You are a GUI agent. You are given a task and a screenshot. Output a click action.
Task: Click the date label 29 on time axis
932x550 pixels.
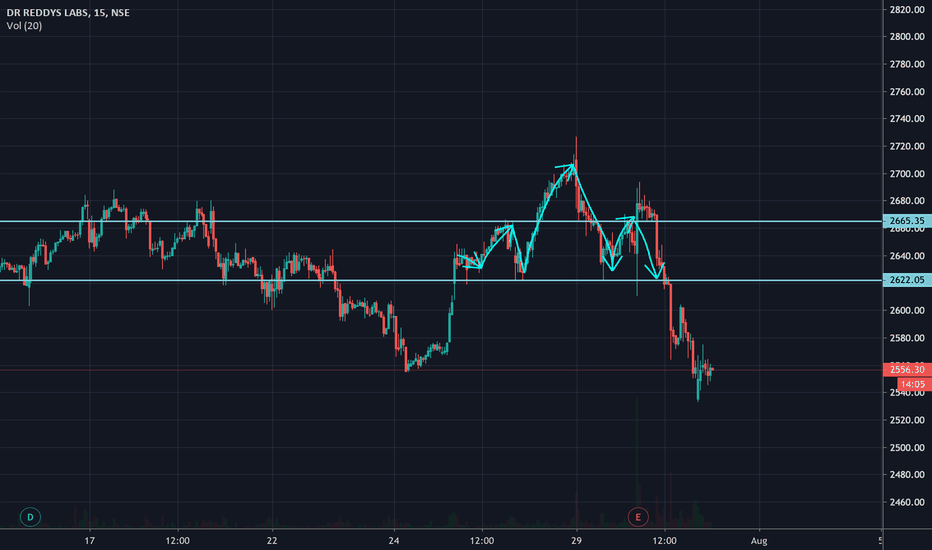coord(576,540)
